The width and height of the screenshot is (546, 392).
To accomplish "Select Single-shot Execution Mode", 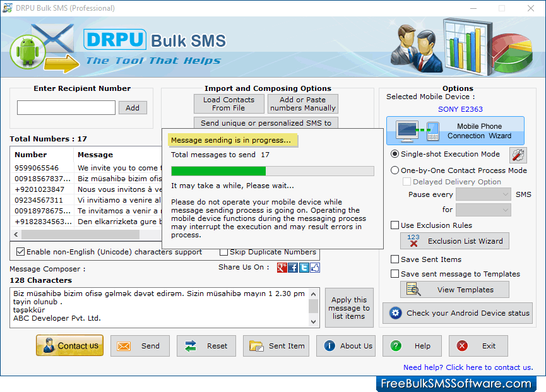I will tap(446, 154).
